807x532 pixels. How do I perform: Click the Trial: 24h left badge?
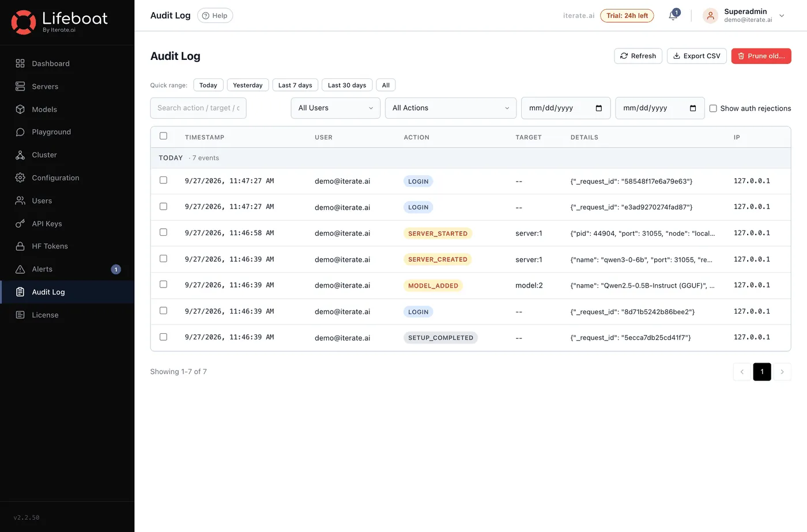click(627, 16)
